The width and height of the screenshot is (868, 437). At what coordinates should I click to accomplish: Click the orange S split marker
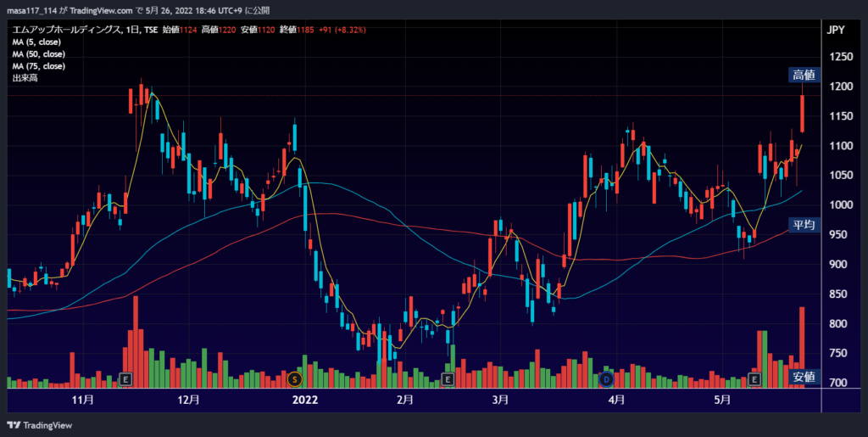294,379
